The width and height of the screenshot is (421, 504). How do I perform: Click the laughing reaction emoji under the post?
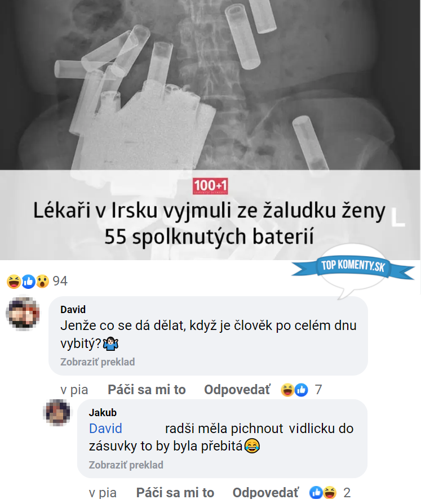pyautogui.click(x=14, y=282)
